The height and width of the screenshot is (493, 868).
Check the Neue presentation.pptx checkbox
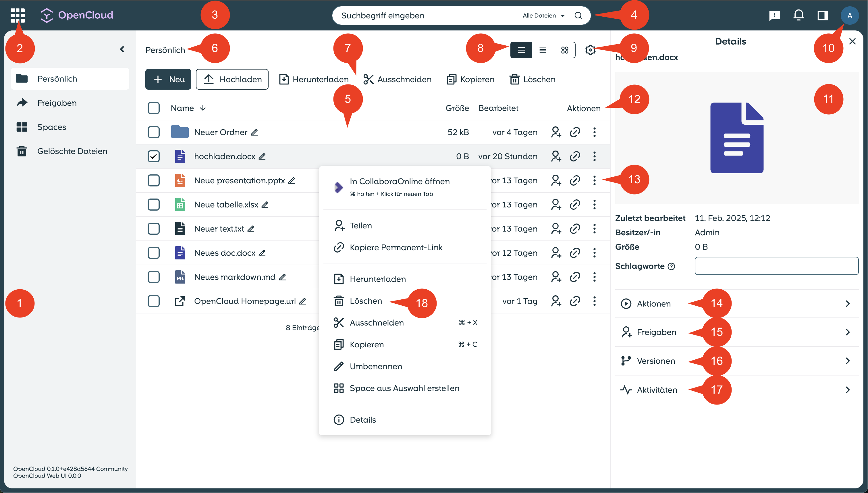point(154,180)
